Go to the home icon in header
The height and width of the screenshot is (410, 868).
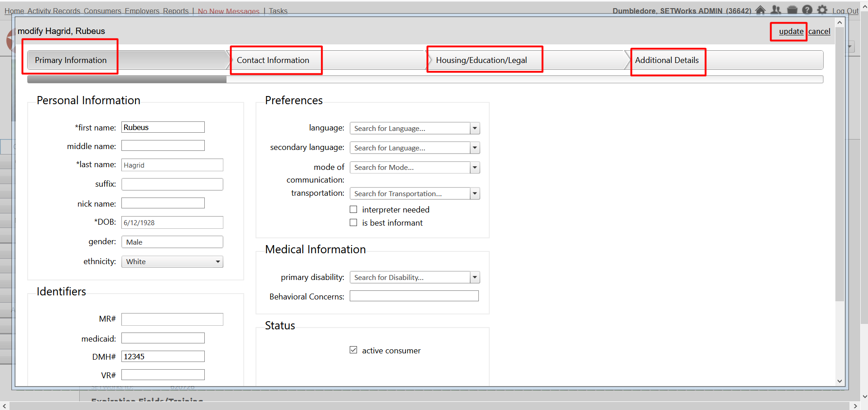pos(761,10)
